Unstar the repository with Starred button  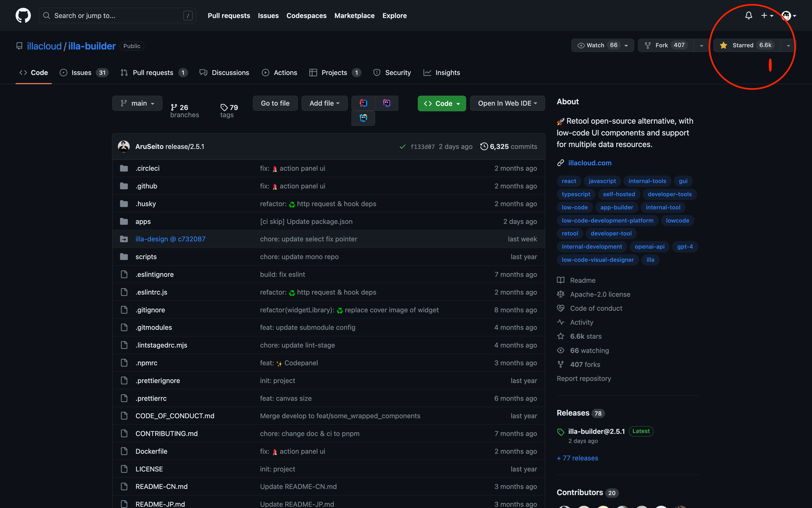point(747,45)
